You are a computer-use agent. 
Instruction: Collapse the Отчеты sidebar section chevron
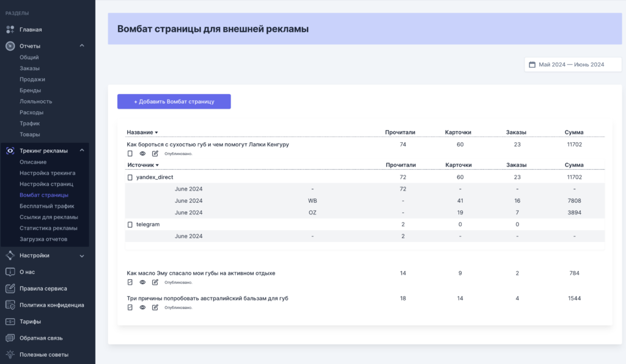82,46
